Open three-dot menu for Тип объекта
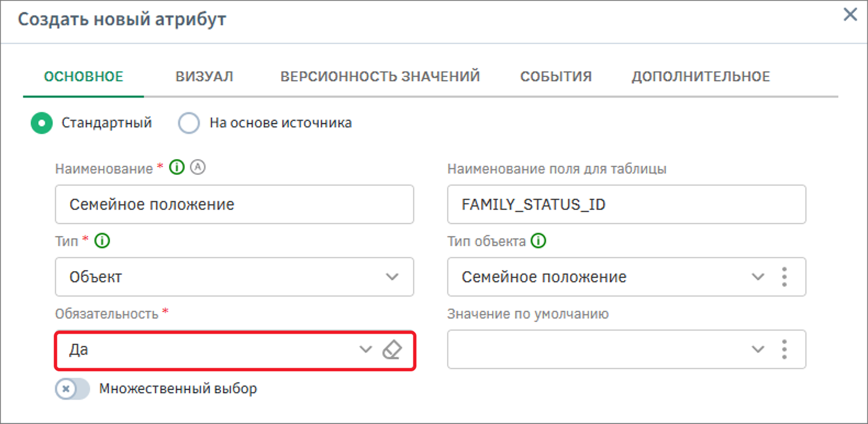868x424 pixels. [784, 277]
